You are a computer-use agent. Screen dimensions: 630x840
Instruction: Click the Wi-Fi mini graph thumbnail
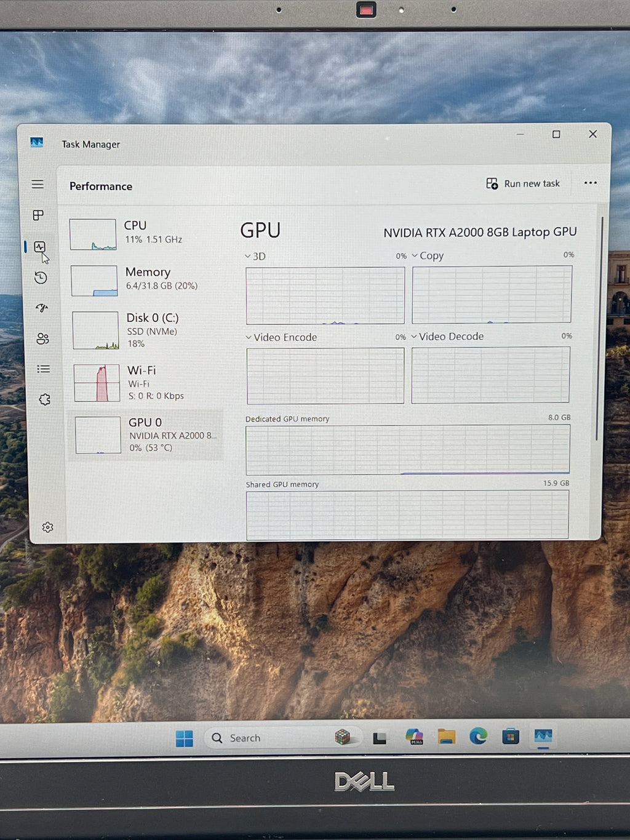coord(97,383)
